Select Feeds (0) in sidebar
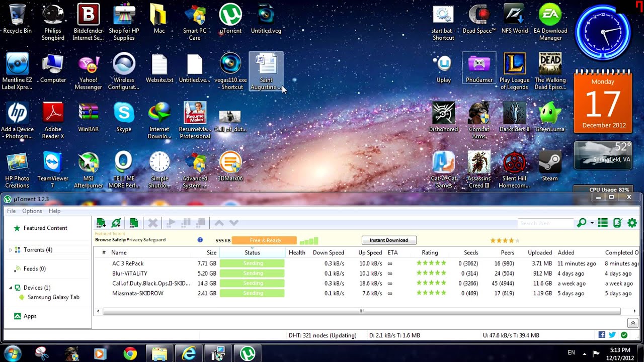Screen dimensions: 644x362 [35, 269]
